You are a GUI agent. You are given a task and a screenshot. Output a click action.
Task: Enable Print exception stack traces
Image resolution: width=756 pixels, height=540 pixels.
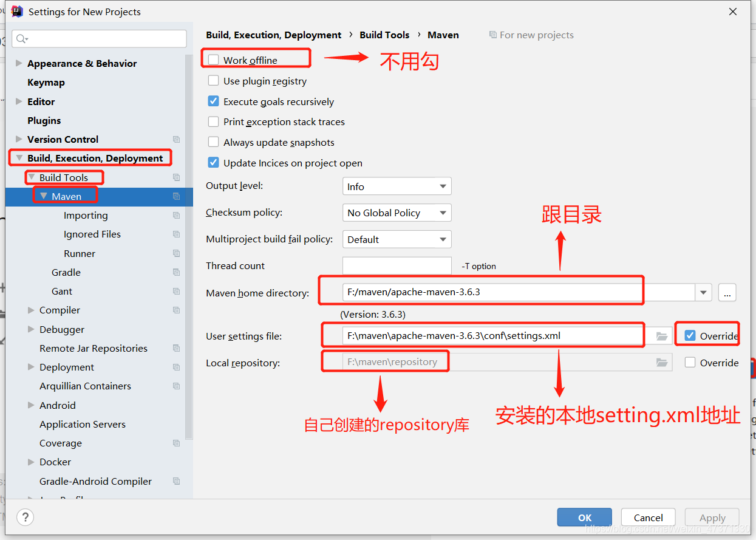point(213,121)
